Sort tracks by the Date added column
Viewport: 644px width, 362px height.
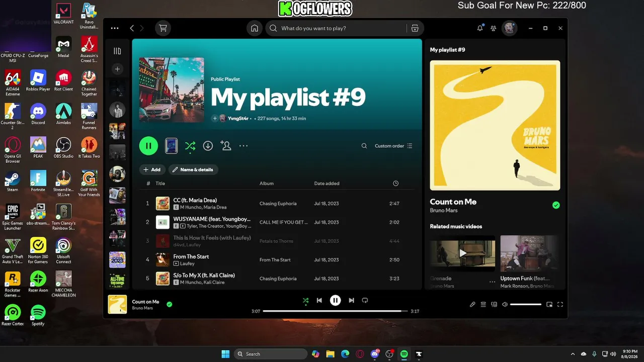coord(327,184)
